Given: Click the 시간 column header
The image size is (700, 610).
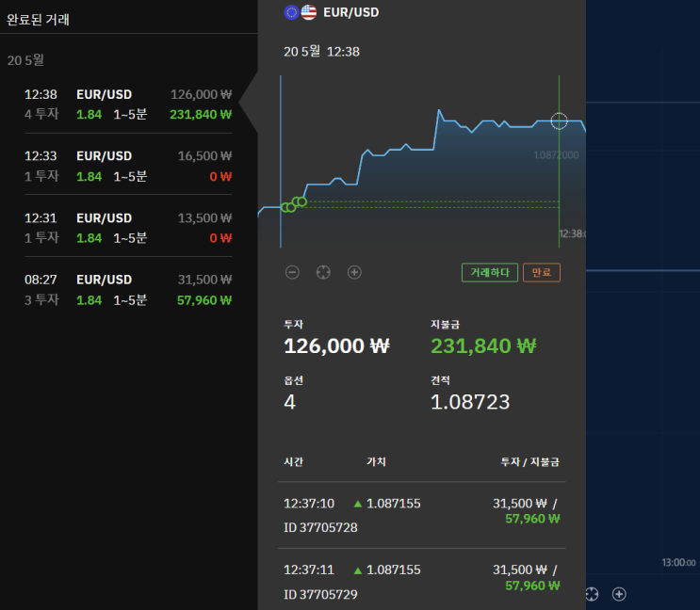Looking at the screenshot, I should click(x=293, y=461).
